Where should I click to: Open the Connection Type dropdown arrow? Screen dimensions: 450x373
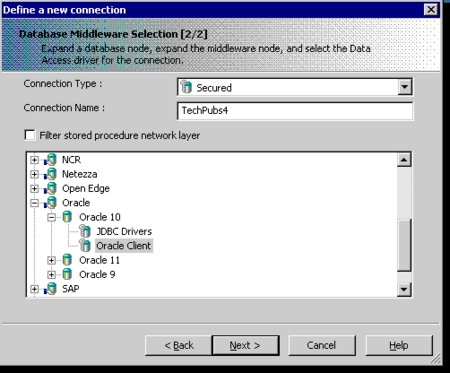pyautogui.click(x=405, y=87)
